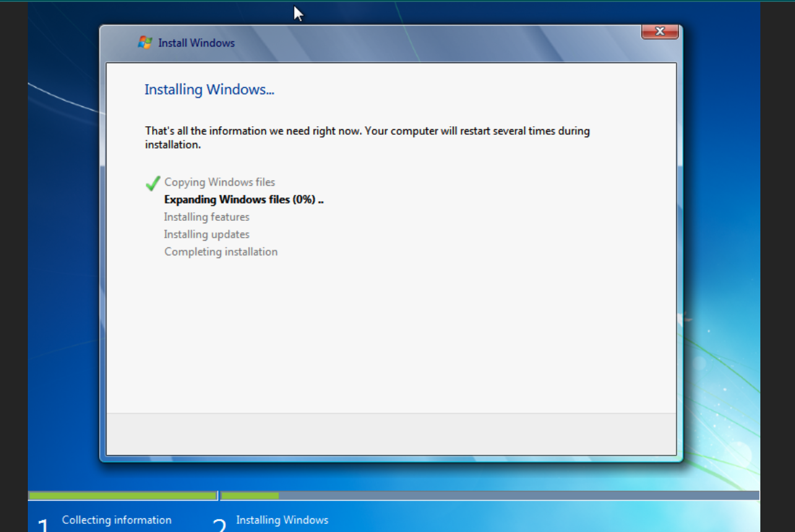Click the Collecting information progress bar
The image size is (795, 532).
pos(122,496)
